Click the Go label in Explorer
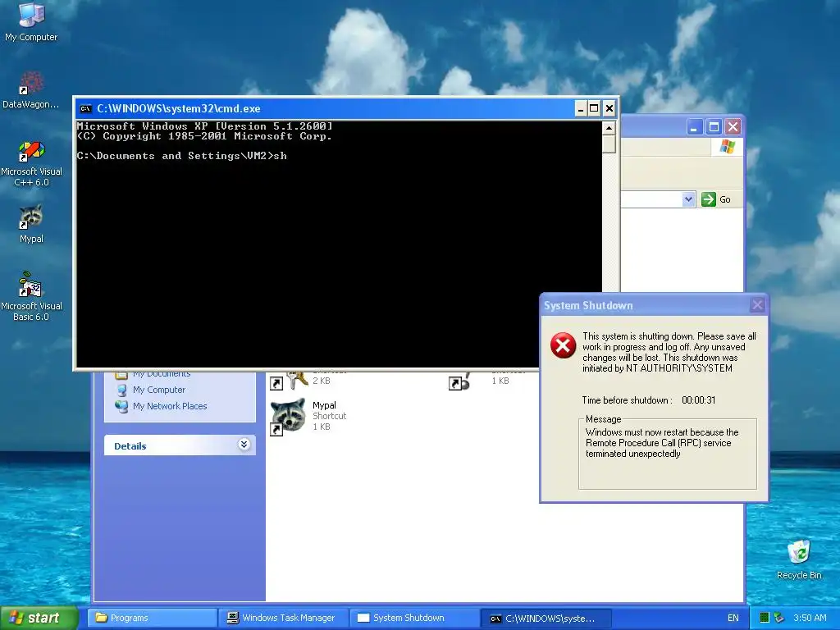840x630 pixels. pos(725,199)
